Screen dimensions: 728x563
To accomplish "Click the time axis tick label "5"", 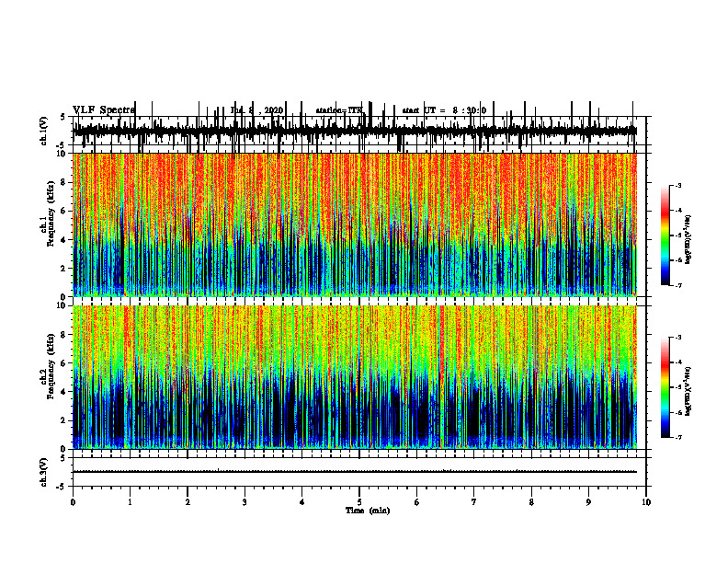I will point(359,502).
